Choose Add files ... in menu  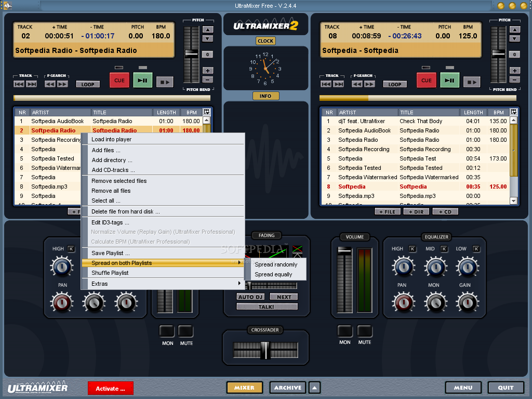point(163,150)
